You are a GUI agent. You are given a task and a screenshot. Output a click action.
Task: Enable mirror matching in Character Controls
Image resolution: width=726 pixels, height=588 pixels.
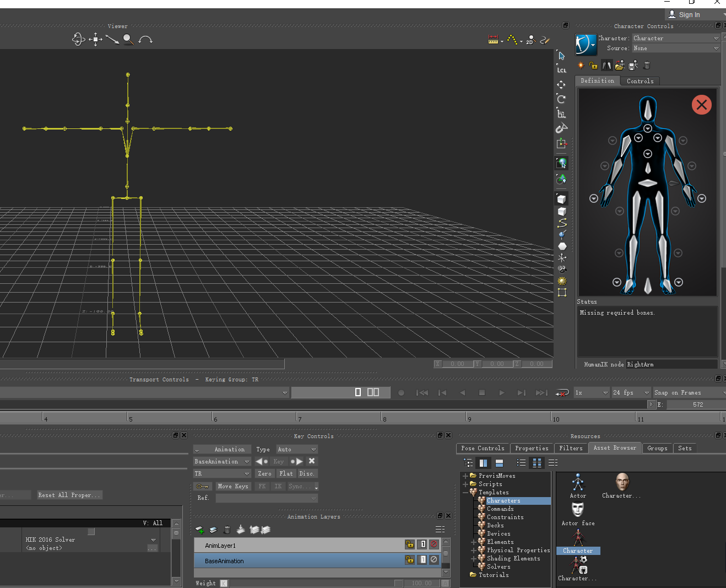coord(606,65)
